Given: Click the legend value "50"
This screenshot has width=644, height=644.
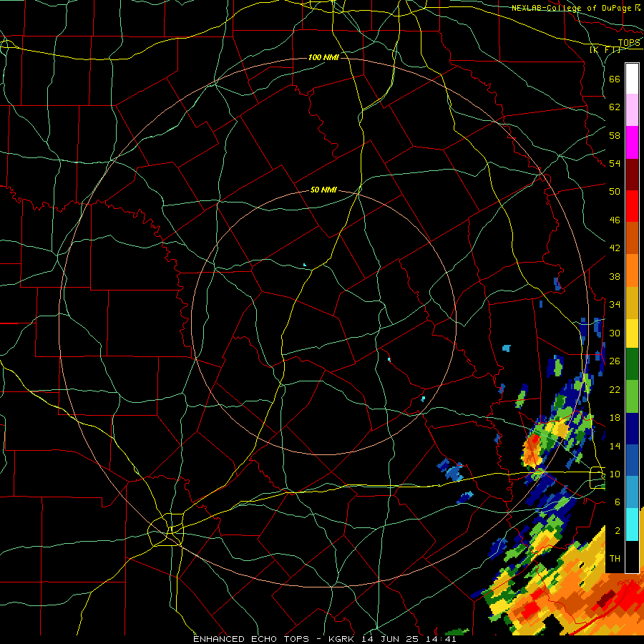Looking at the screenshot, I should pos(615,191).
